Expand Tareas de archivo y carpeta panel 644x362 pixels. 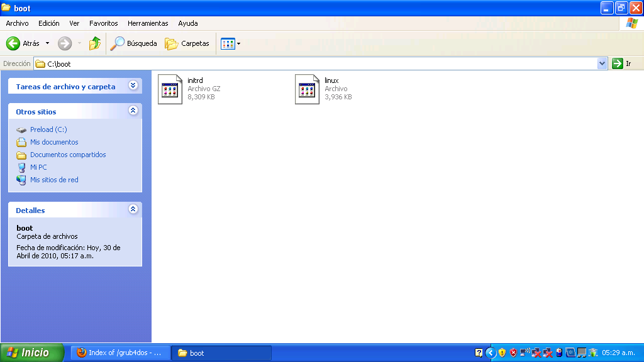coord(133,85)
